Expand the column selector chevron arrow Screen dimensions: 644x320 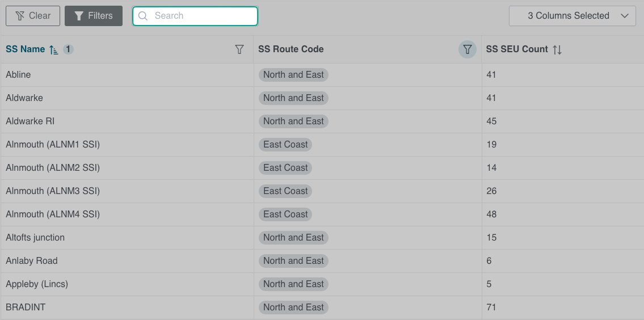625,16
